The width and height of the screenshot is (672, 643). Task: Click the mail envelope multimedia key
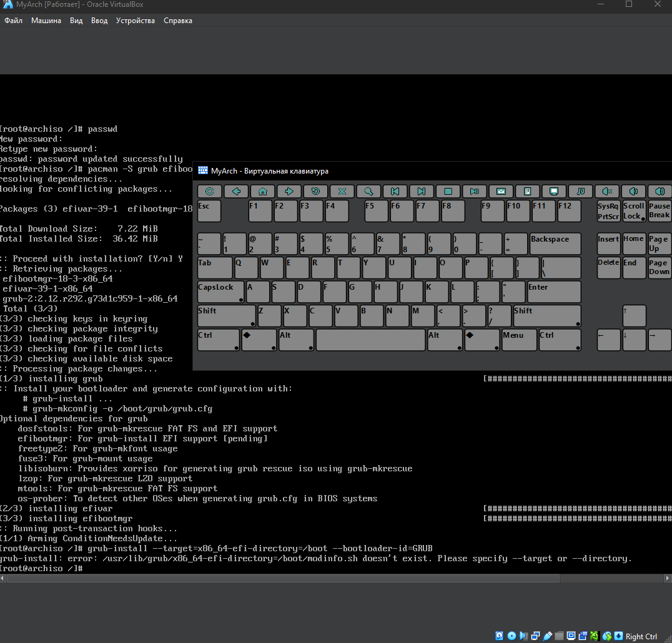point(501,191)
